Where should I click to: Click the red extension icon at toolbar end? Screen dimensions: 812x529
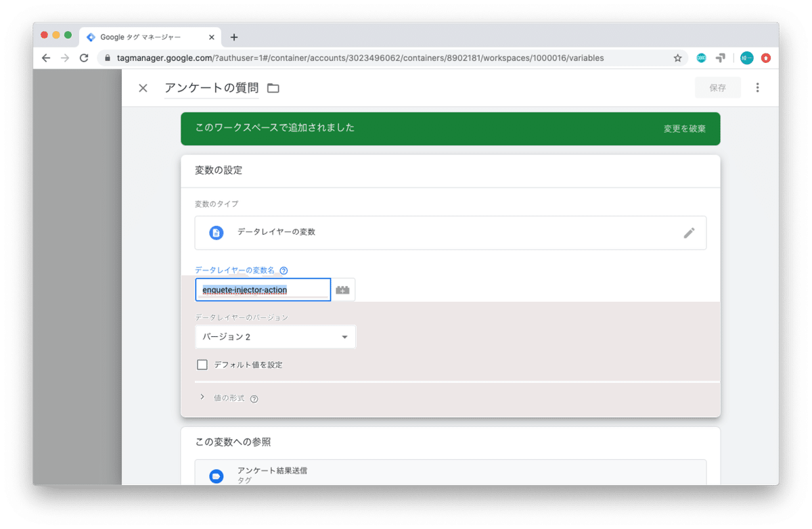[766, 58]
